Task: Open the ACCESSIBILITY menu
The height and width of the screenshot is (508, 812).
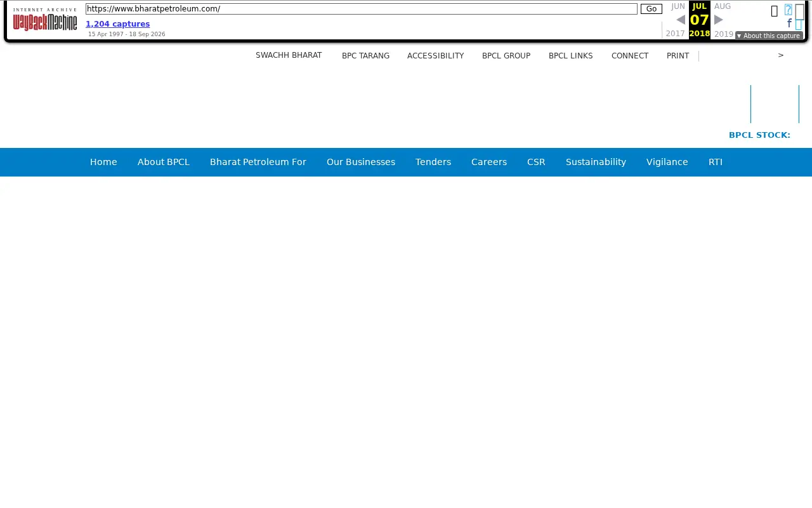Action: tap(436, 56)
